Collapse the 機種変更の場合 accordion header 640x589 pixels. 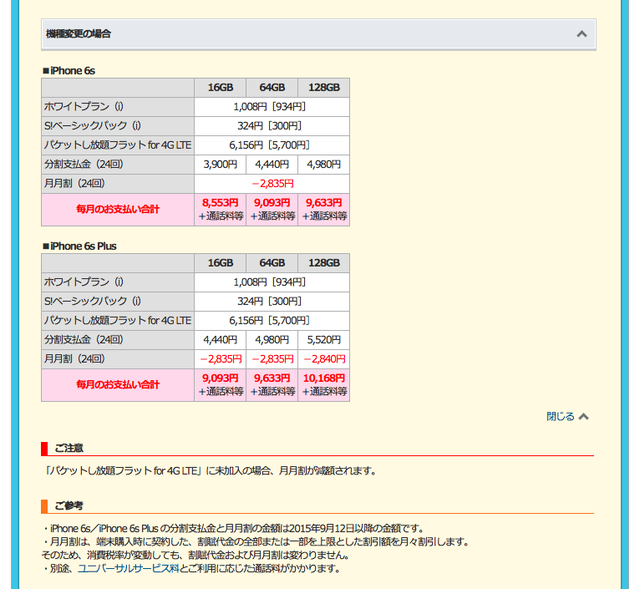[x=318, y=34]
